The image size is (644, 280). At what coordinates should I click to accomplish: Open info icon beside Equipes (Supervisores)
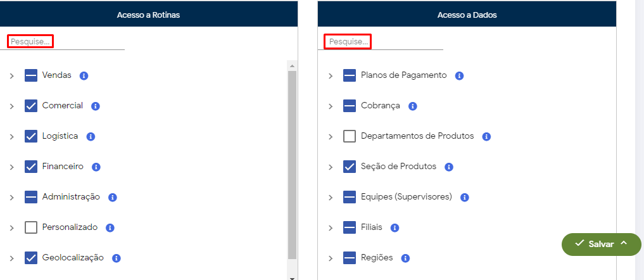click(x=464, y=197)
